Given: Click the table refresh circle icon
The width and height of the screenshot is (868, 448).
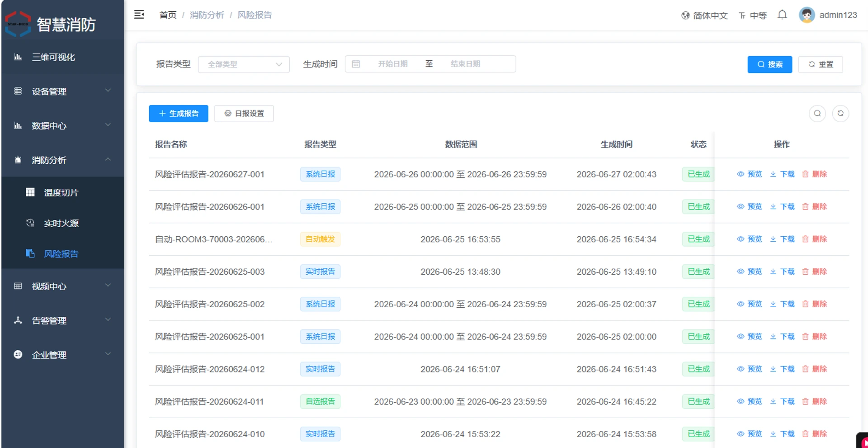Looking at the screenshot, I should click(x=840, y=114).
